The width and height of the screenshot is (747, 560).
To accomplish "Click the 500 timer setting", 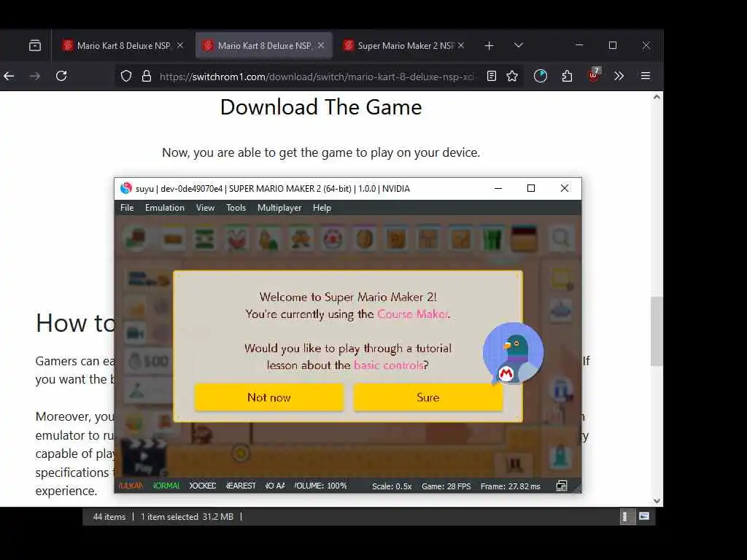I will 149,362.
